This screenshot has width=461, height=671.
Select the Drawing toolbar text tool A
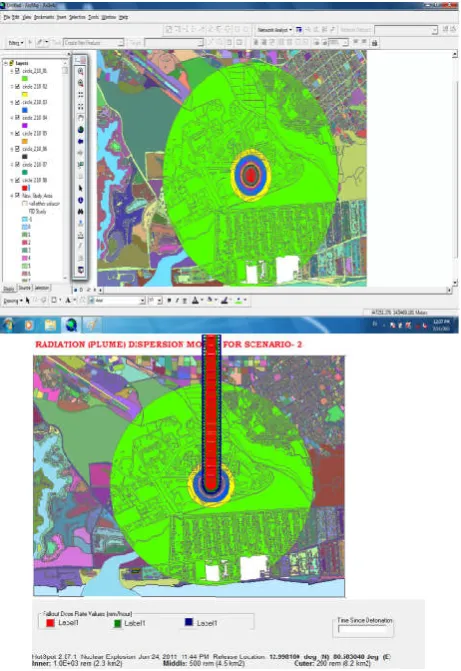(68, 300)
